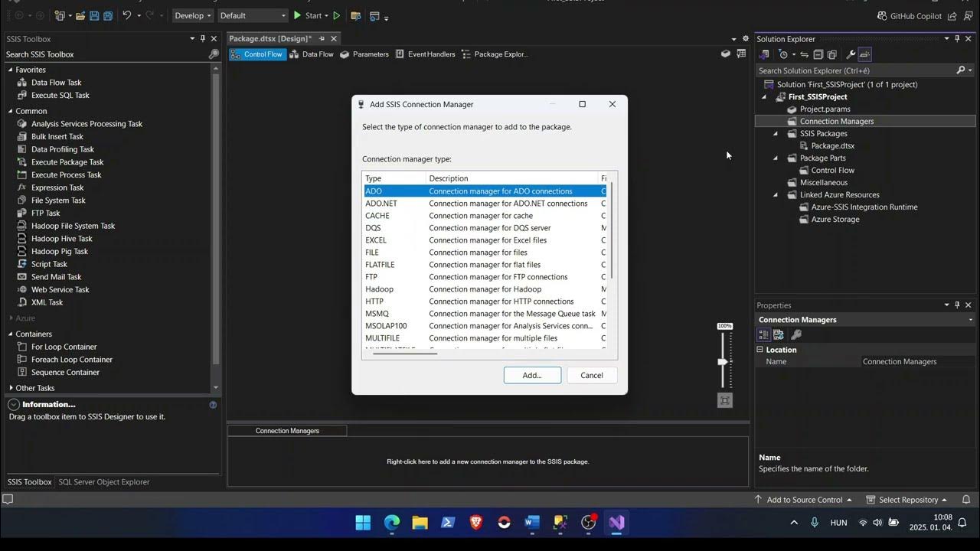Collapse the Common toolbox group
The height and width of the screenshot is (551, 980).
(x=11, y=111)
